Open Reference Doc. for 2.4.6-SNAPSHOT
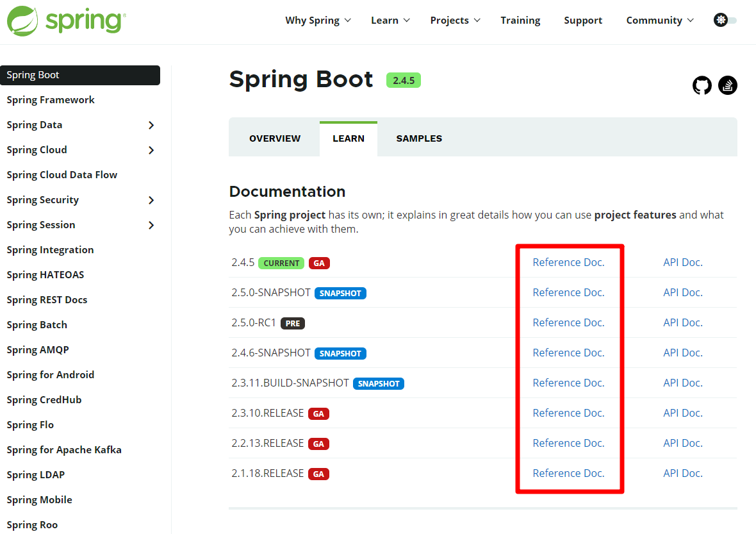 568,353
